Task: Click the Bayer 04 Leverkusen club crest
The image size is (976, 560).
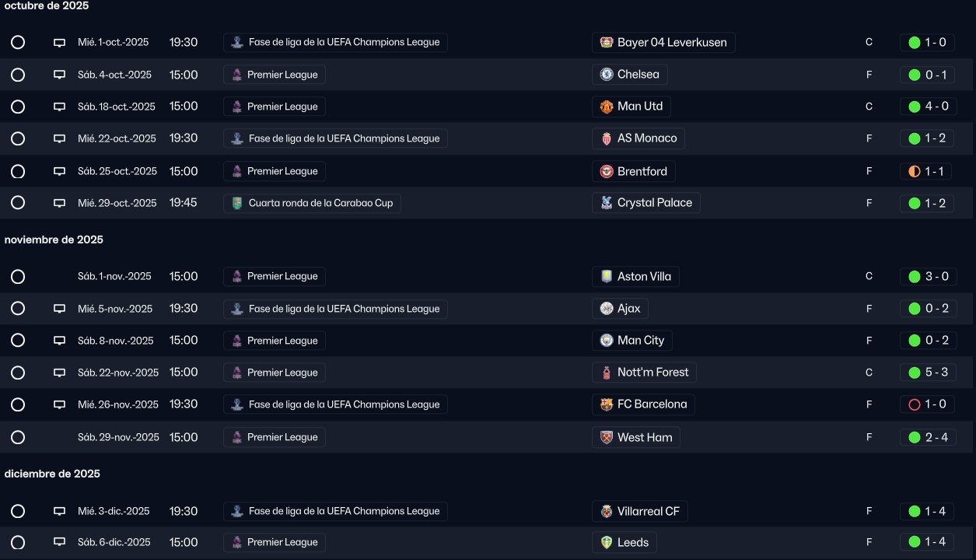Action: [607, 43]
